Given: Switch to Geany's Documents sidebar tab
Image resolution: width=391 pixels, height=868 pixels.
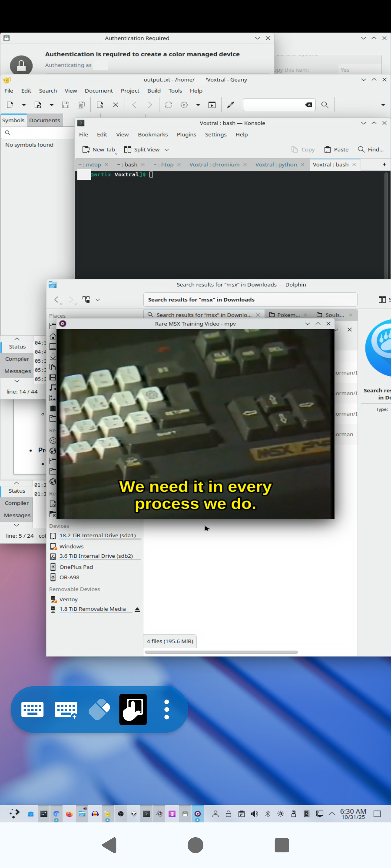Looking at the screenshot, I should tap(45, 120).
